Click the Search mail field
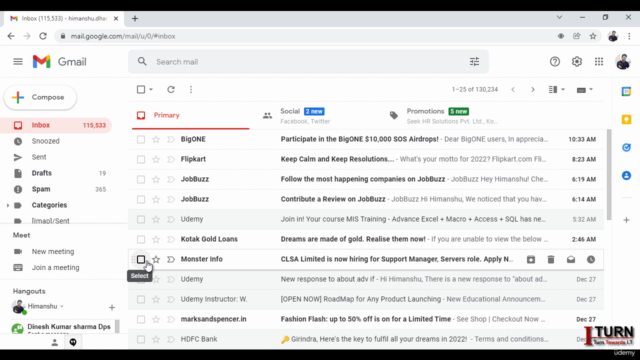This screenshot has height=360, width=640. pos(308,62)
